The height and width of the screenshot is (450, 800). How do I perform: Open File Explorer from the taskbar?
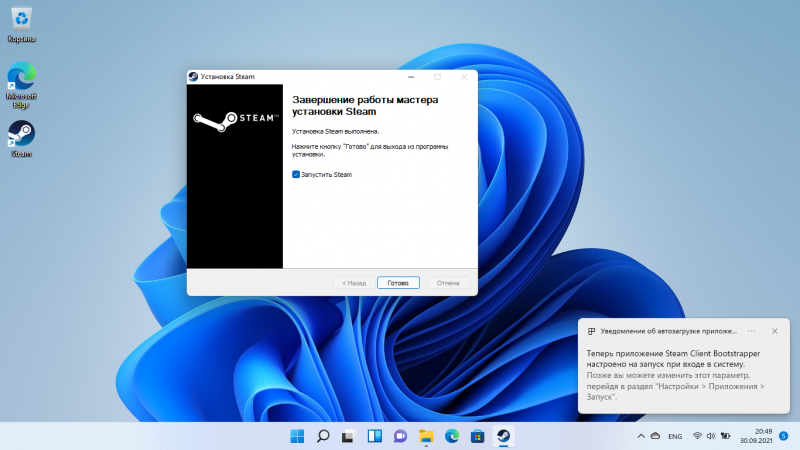coord(426,436)
